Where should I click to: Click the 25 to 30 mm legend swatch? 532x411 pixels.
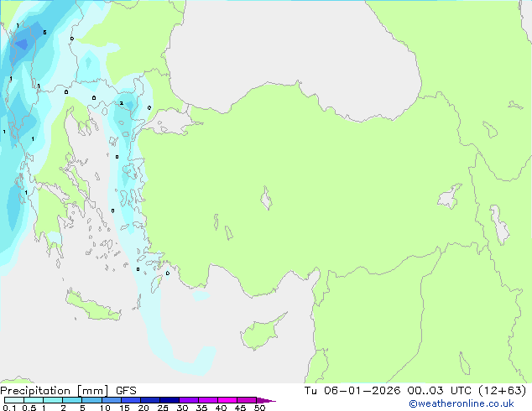(169, 400)
